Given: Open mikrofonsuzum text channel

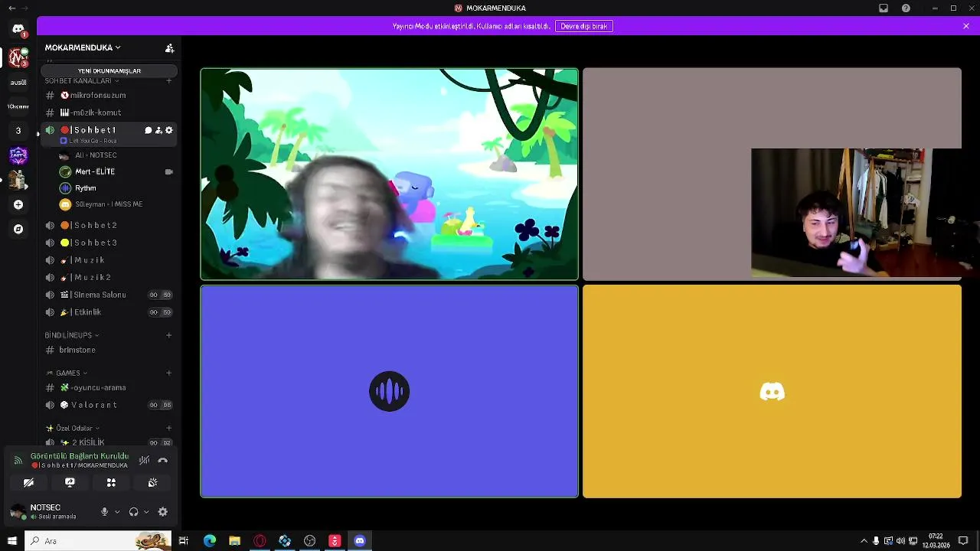Looking at the screenshot, I should pyautogui.click(x=109, y=96).
